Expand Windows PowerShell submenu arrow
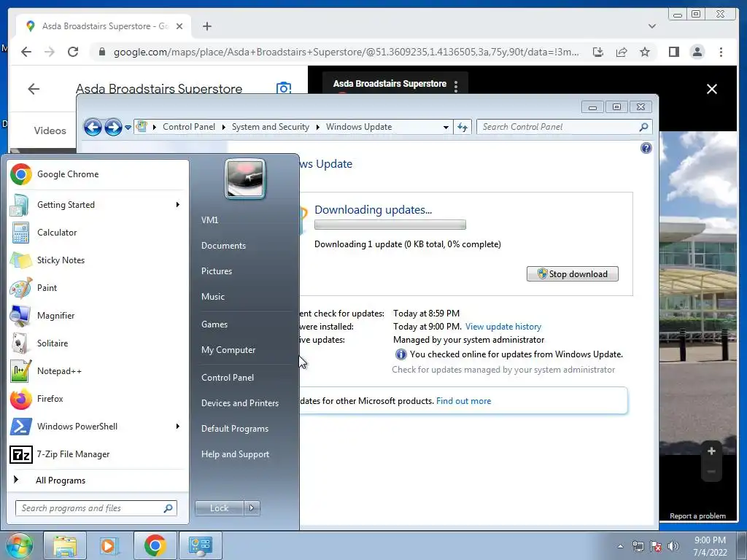747x560 pixels. pos(178,426)
